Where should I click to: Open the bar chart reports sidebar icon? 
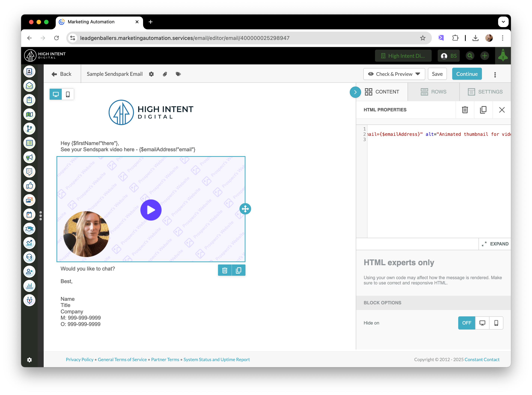(29, 286)
